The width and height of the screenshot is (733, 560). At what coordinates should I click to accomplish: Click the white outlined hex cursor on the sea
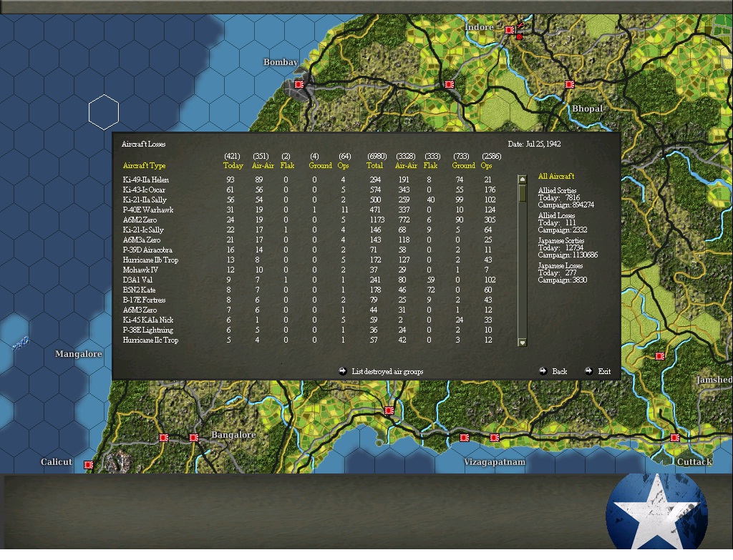coord(104,112)
